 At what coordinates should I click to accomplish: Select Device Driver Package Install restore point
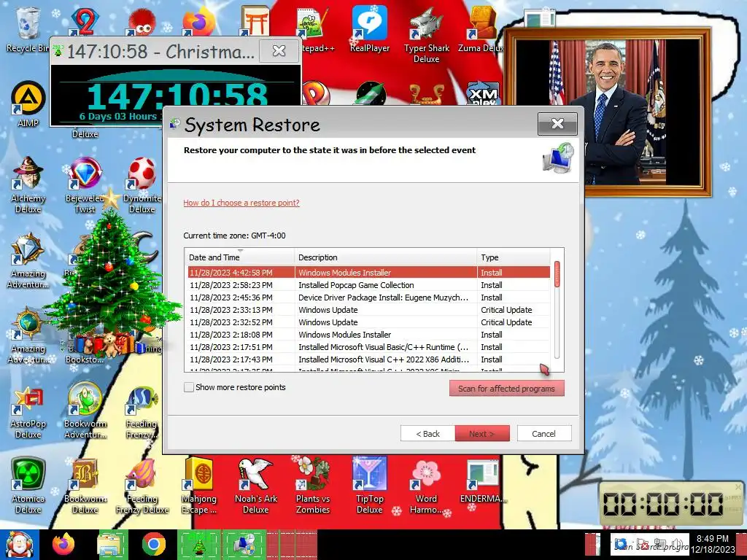[x=368, y=297]
